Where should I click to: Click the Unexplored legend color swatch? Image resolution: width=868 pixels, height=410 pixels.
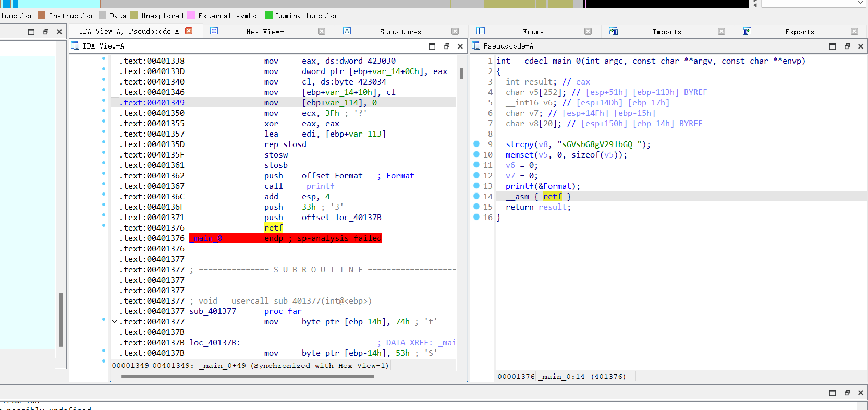click(x=134, y=16)
